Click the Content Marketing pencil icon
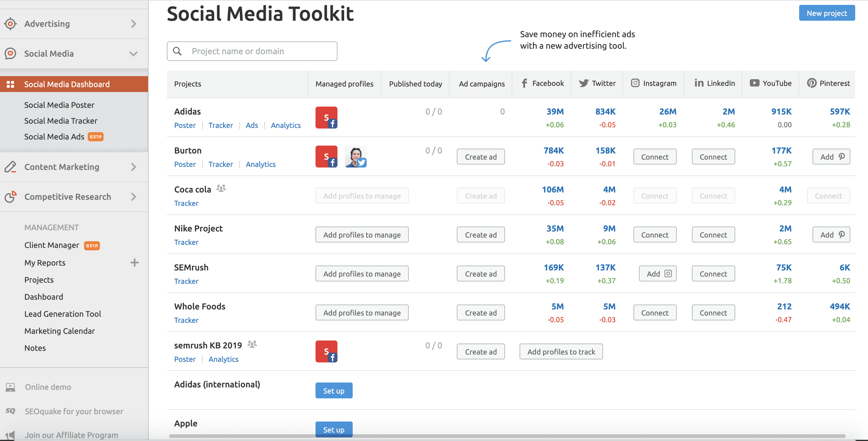The image size is (868, 441). (x=10, y=167)
